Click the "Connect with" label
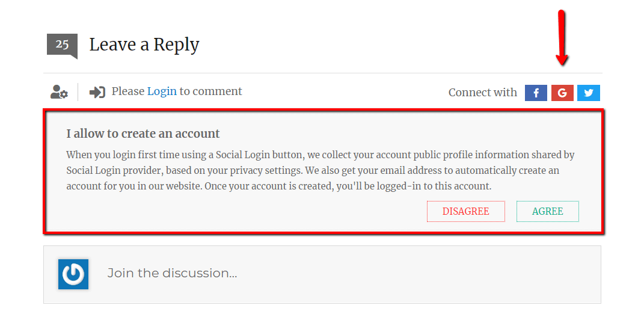 [x=482, y=93]
